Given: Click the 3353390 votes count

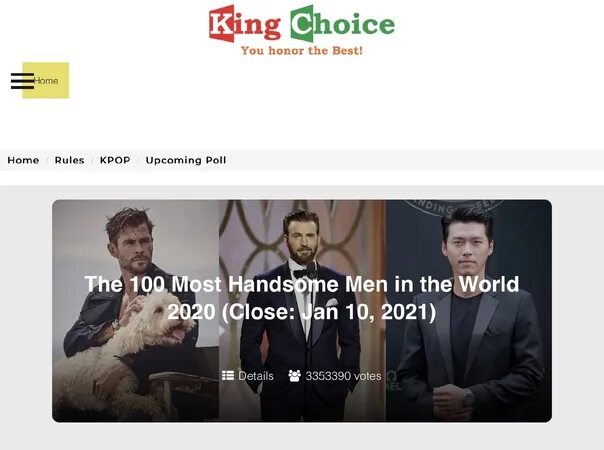Looking at the screenshot, I should 343,376.
